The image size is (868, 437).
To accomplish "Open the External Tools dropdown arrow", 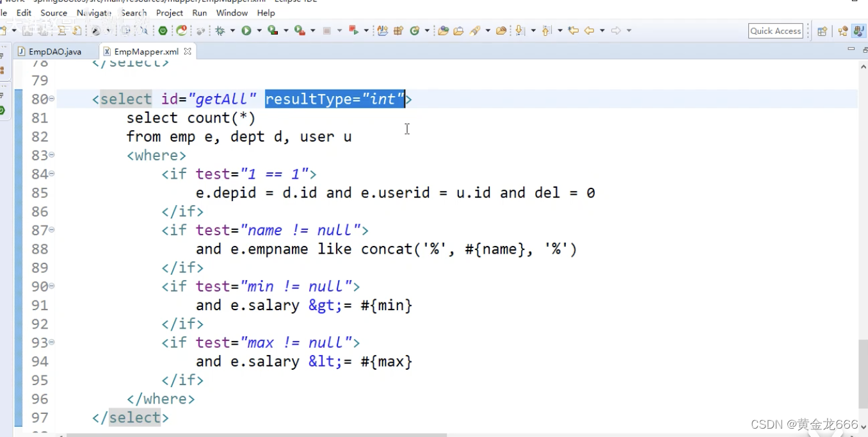I will coord(312,31).
